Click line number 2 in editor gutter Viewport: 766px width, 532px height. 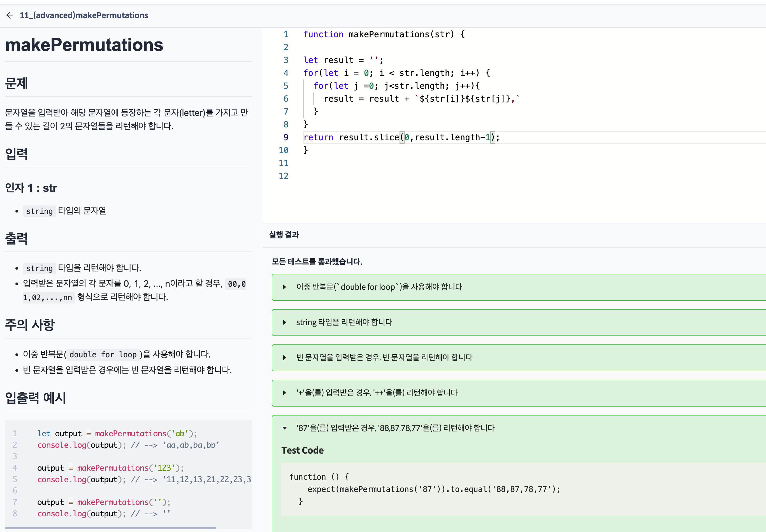point(286,47)
